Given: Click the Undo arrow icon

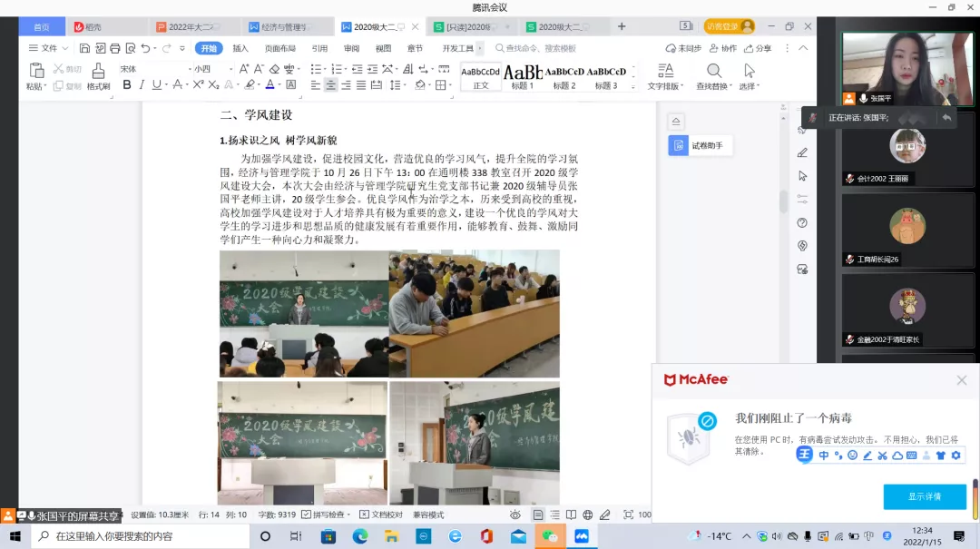Looking at the screenshot, I should pos(145,48).
